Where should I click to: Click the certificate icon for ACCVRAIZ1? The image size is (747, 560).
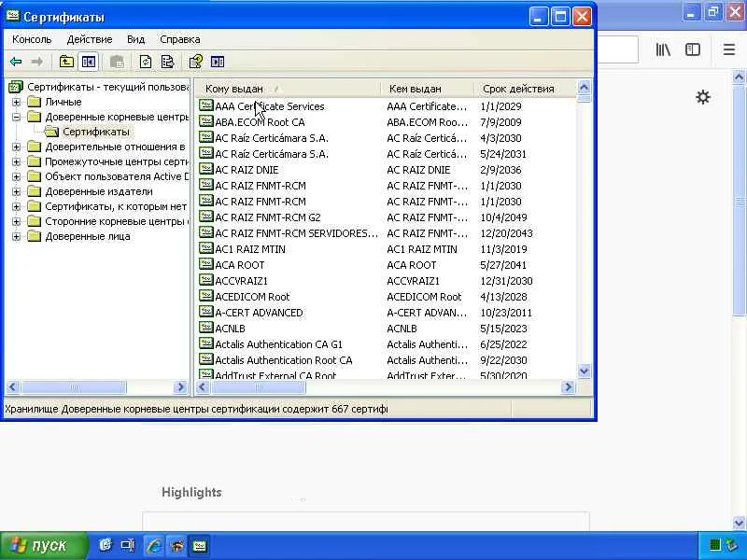click(205, 279)
